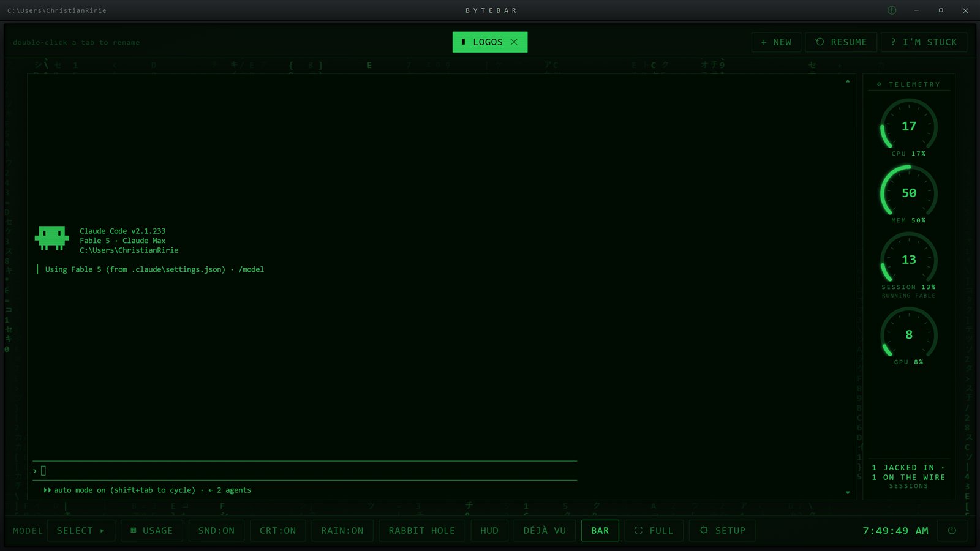The height and width of the screenshot is (551, 980).
Task: Minimize the BYTEBAR window
Action: 916,10
